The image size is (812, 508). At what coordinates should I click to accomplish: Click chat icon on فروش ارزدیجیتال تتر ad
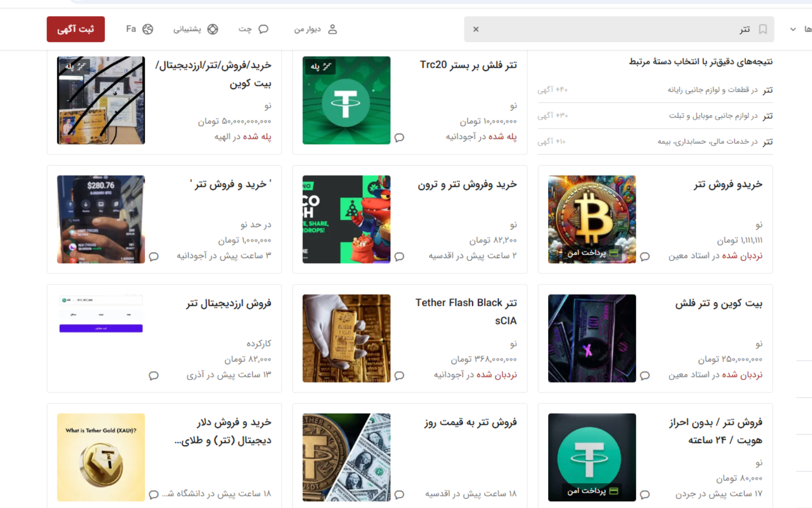point(154,375)
